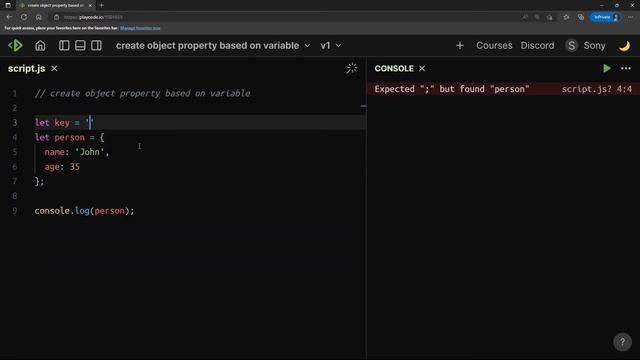640x360 pixels.
Task: Open the help question mark button
Action: (x=622, y=342)
